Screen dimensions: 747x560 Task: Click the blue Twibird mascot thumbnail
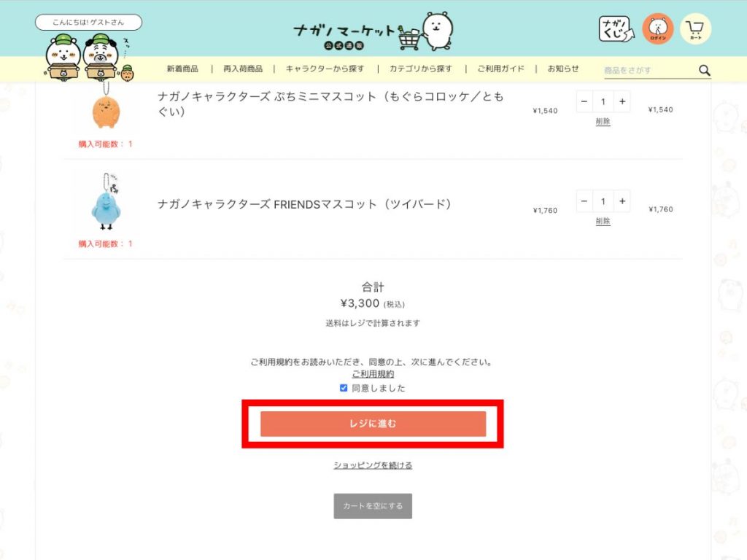point(106,204)
